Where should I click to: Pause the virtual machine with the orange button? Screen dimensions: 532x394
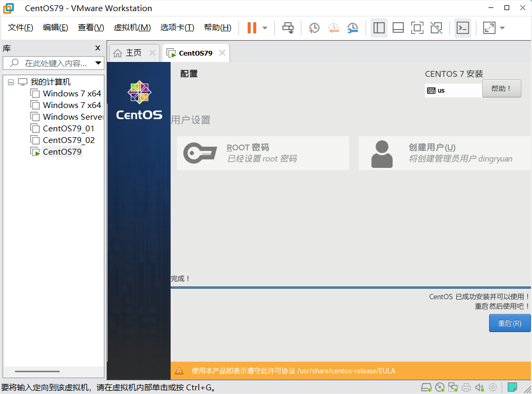(252, 28)
